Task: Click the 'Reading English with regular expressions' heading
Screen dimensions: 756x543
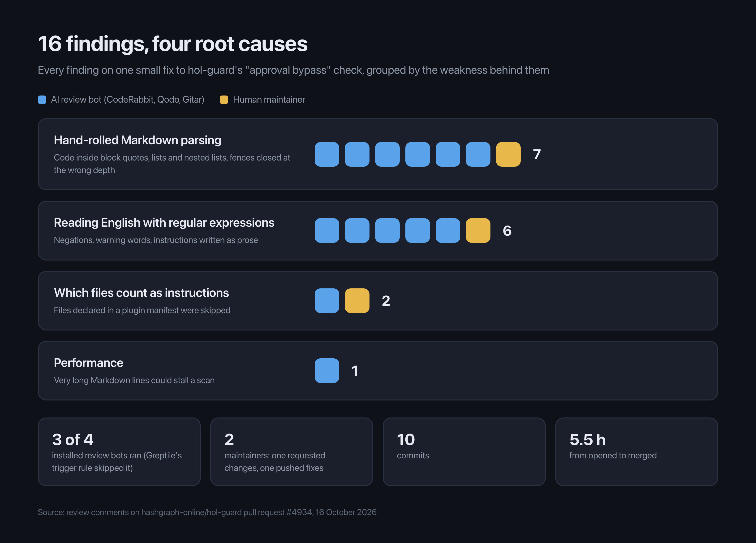Action: coord(164,223)
